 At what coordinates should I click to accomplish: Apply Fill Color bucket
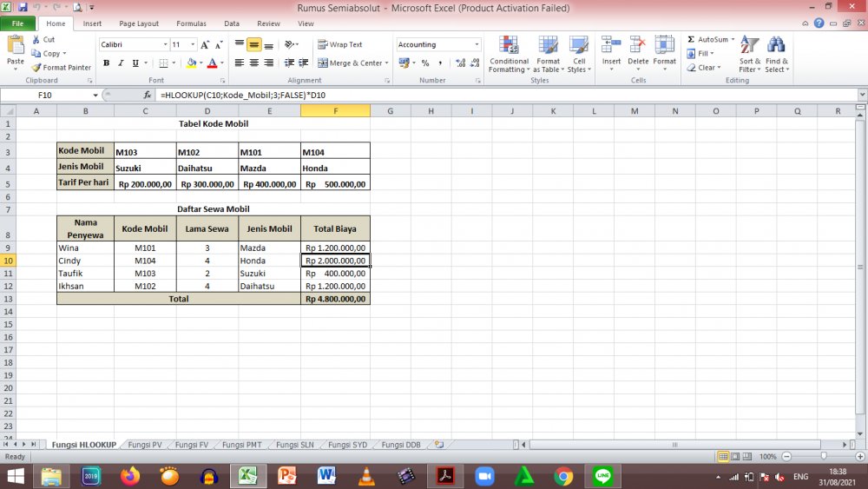[192, 63]
